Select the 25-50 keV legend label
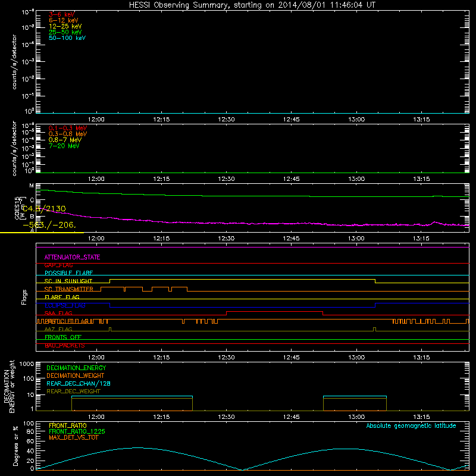Image resolution: width=476 pixels, height=476 pixels. 65,32
